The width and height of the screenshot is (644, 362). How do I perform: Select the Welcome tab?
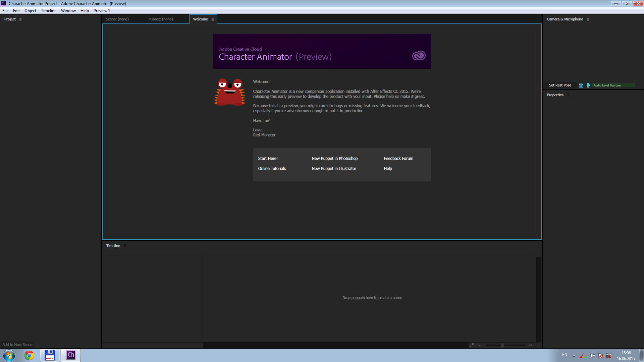(x=201, y=19)
